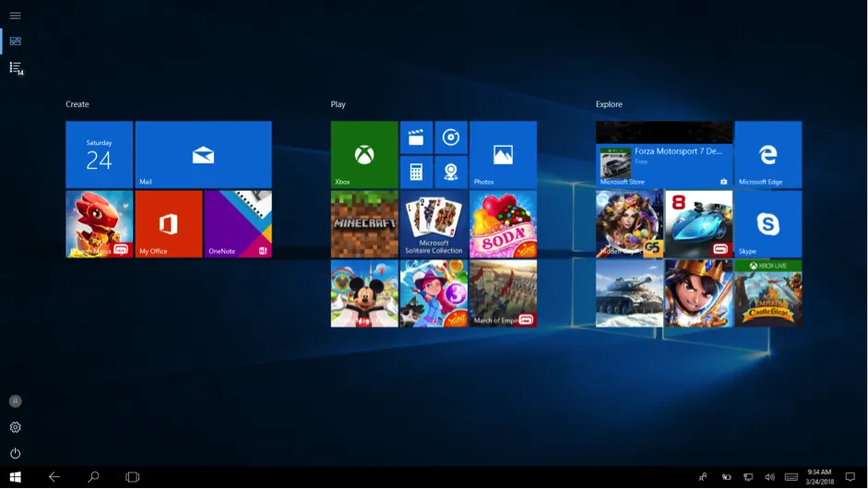
Task: Open the Groove Music small tile
Action: [451, 137]
